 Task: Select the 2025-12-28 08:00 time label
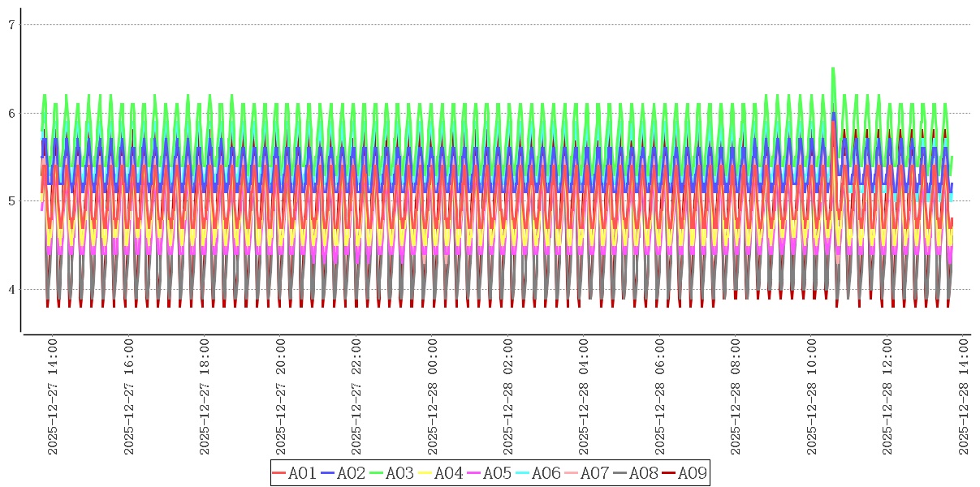tap(736, 397)
